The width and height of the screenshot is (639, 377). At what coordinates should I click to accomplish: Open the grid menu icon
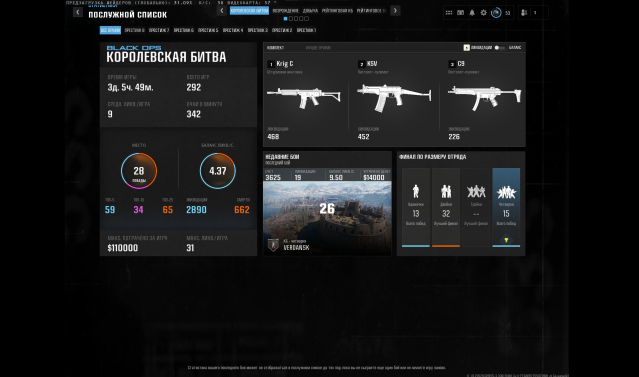coord(449,13)
